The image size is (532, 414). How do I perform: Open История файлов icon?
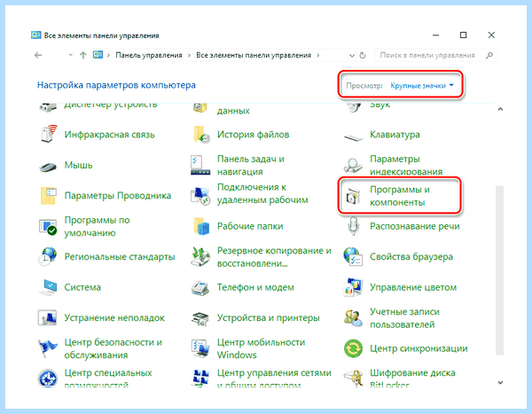pos(200,135)
